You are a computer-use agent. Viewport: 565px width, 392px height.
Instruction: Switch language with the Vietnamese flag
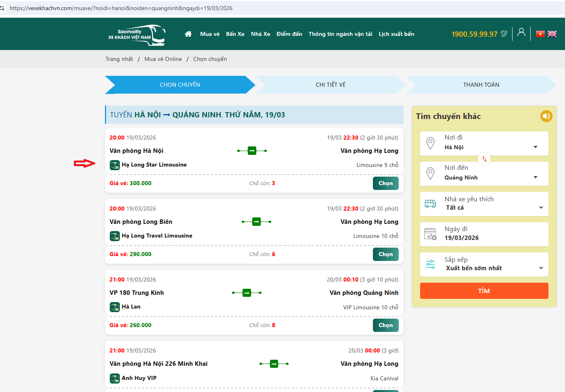(540, 34)
